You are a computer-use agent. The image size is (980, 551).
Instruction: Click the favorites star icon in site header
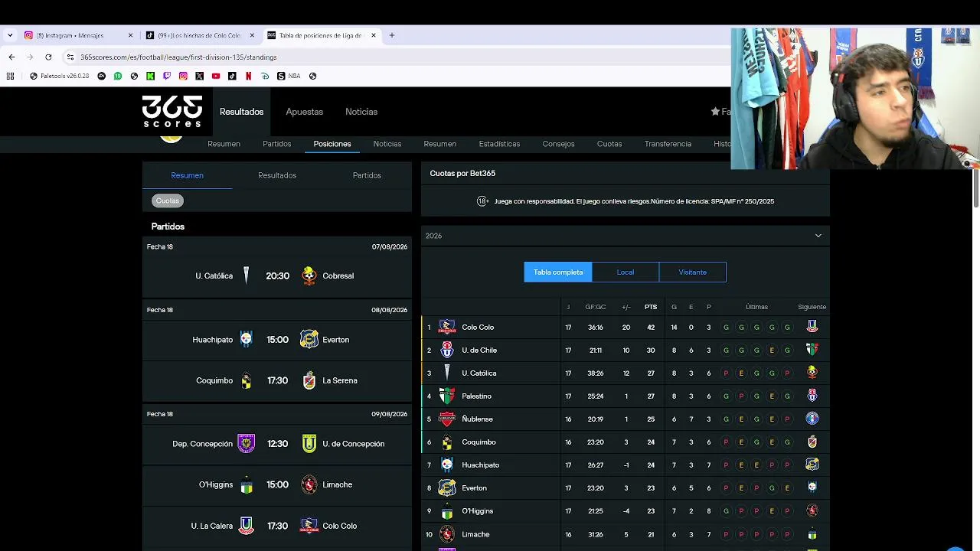(715, 112)
